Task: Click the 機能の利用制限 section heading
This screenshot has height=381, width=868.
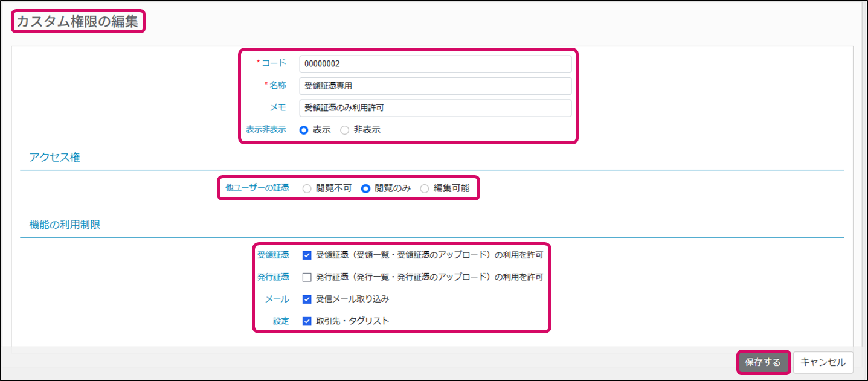Action: (65, 225)
